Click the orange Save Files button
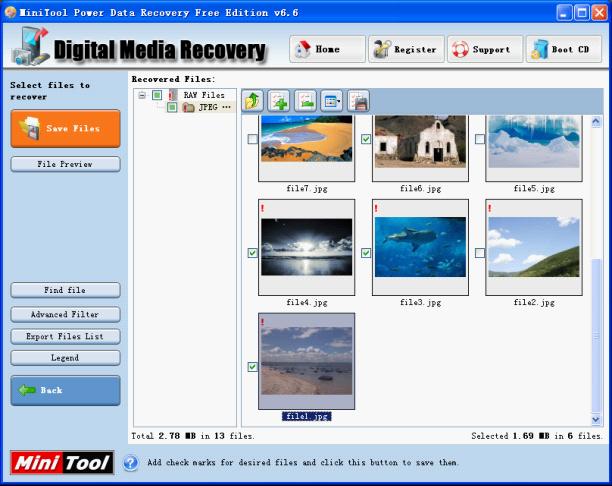Screen dimensions: 612x486 [x=66, y=128]
